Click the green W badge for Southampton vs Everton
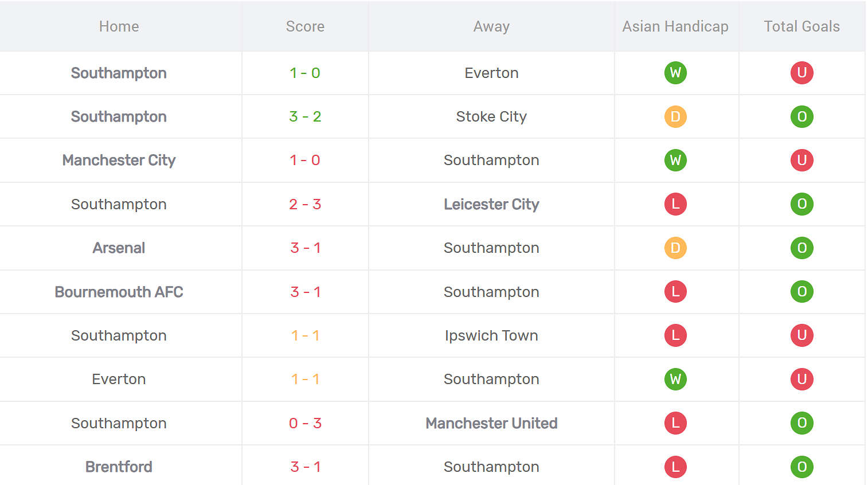The height and width of the screenshot is (485, 868). tap(675, 73)
